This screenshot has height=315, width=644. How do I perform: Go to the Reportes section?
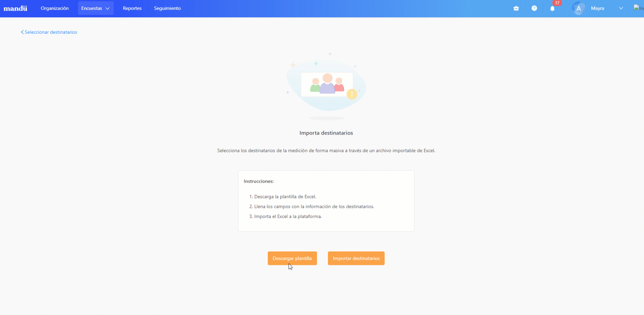[132, 8]
